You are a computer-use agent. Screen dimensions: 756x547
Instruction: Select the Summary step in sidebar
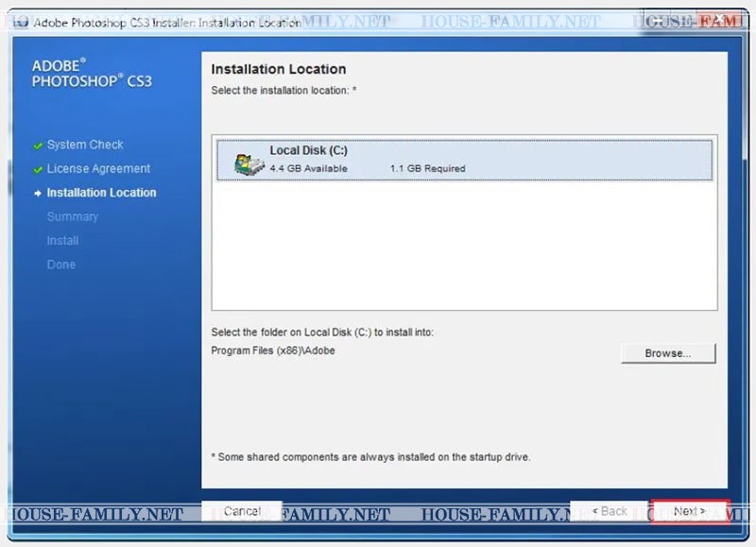[x=73, y=217]
